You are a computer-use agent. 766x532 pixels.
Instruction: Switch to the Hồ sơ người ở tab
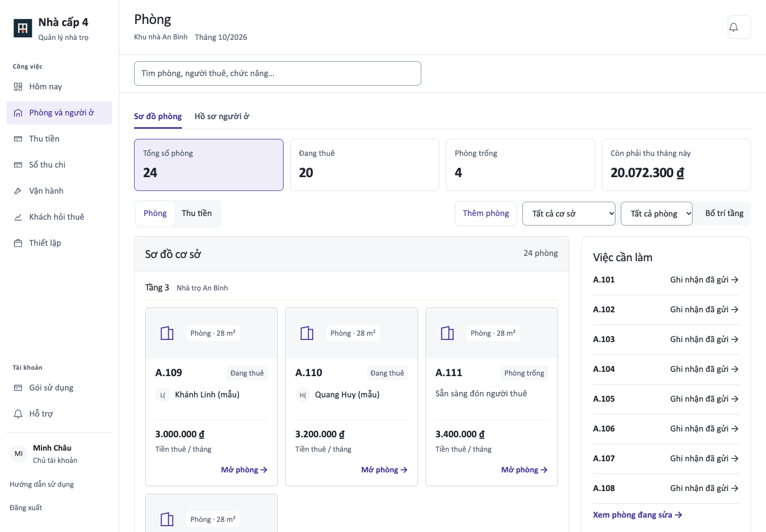(x=222, y=117)
